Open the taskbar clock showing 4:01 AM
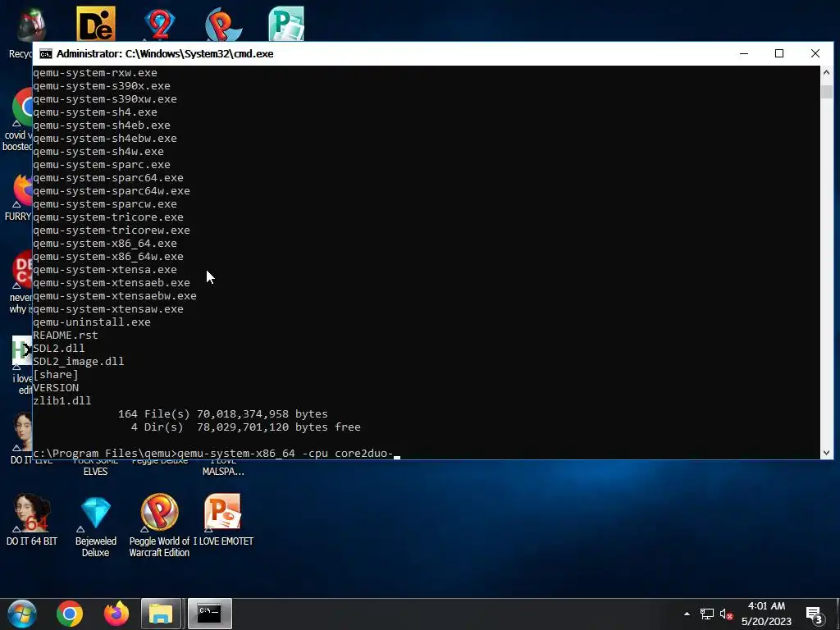This screenshot has height=630, width=840. pyautogui.click(x=766, y=614)
